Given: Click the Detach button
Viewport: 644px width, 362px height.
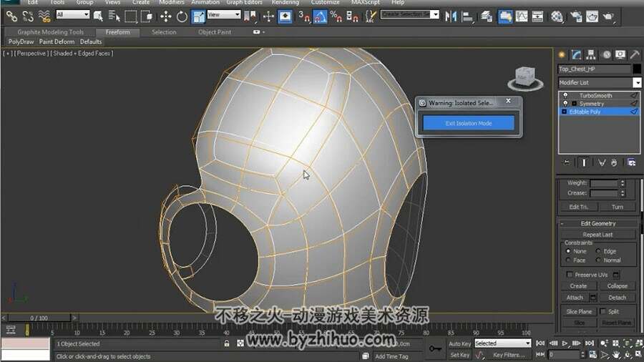Looking at the screenshot, I should pos(617,297).
